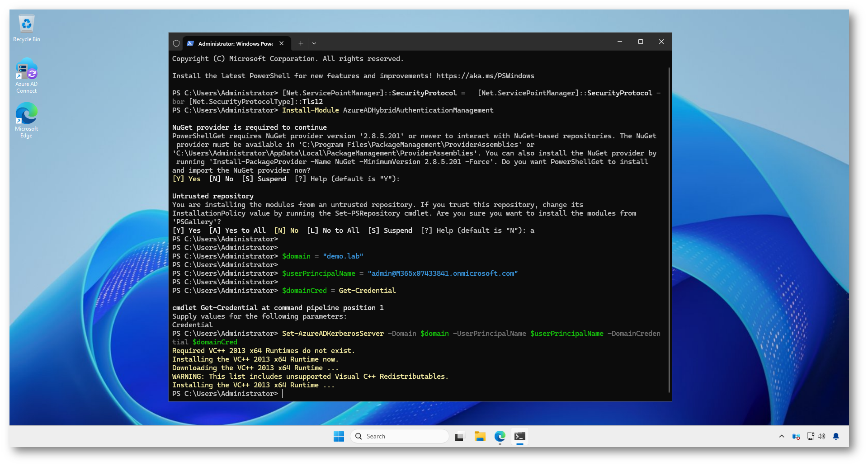The image size is (868, 466).
Task: Minimize the Windows Terminal window
Action: 620,42
